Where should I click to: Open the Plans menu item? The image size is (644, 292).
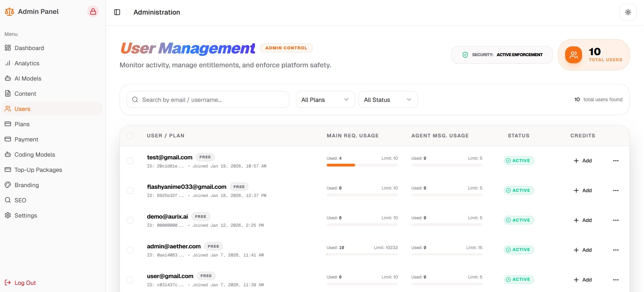tap(52, 124)
